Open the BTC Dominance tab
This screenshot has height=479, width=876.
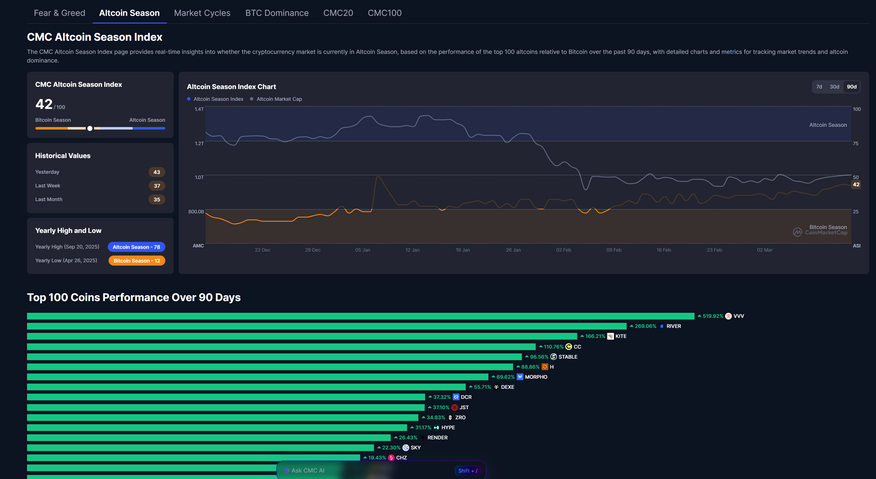click(x=277, y=13)
